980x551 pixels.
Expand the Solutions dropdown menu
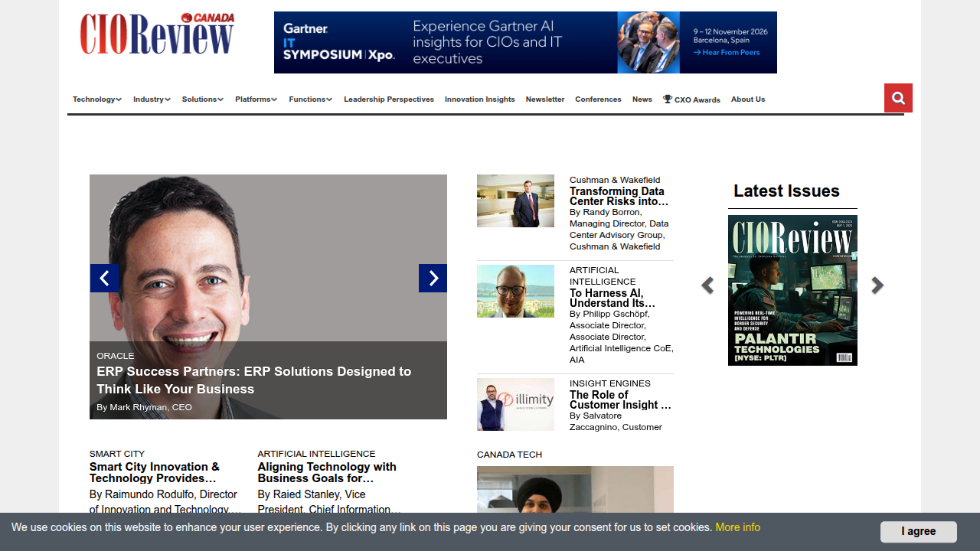click(203, 99)
